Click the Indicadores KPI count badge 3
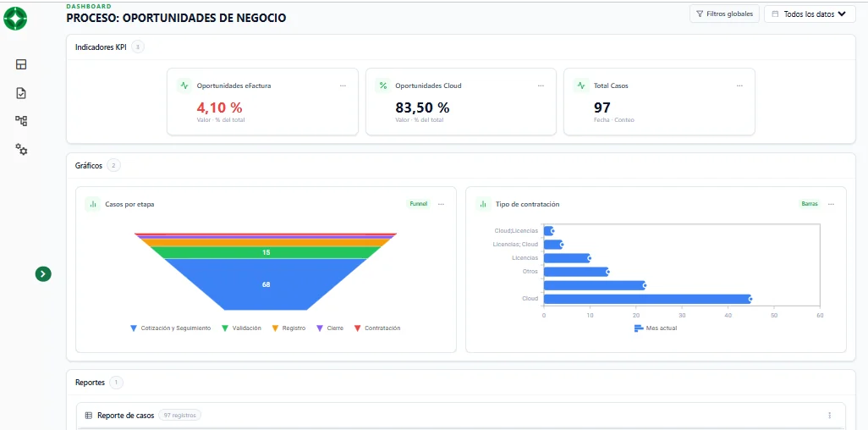This screenshot has width=868, height=430. pos(138,47)
